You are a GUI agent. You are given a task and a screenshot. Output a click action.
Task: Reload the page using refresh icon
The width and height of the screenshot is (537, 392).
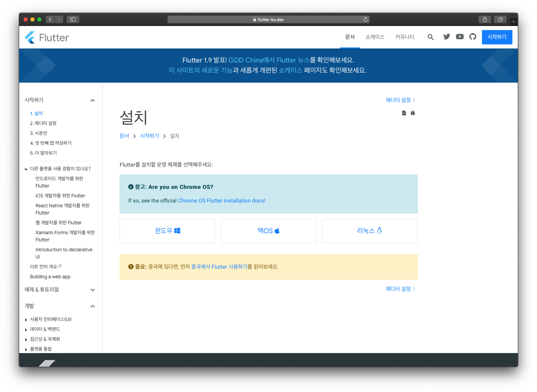(x=365, y=19)
